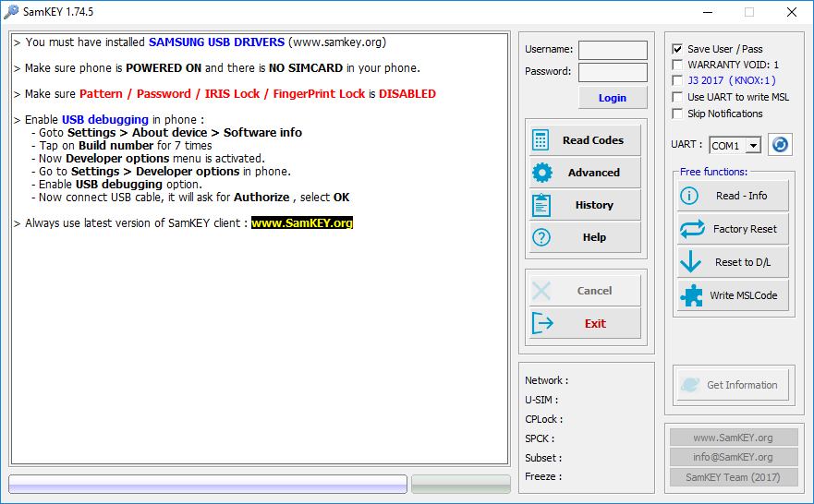Click the Read Codes button label
814x504 pixels.
593,140
